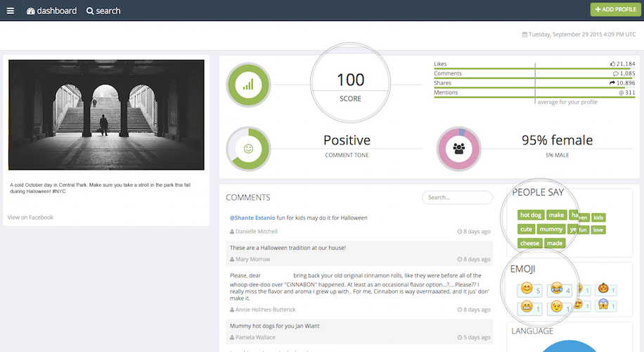Image resolution: width=644 pixels, height=352 pixels.
Task: Click the people group gender icon
Action: [459, 149]
